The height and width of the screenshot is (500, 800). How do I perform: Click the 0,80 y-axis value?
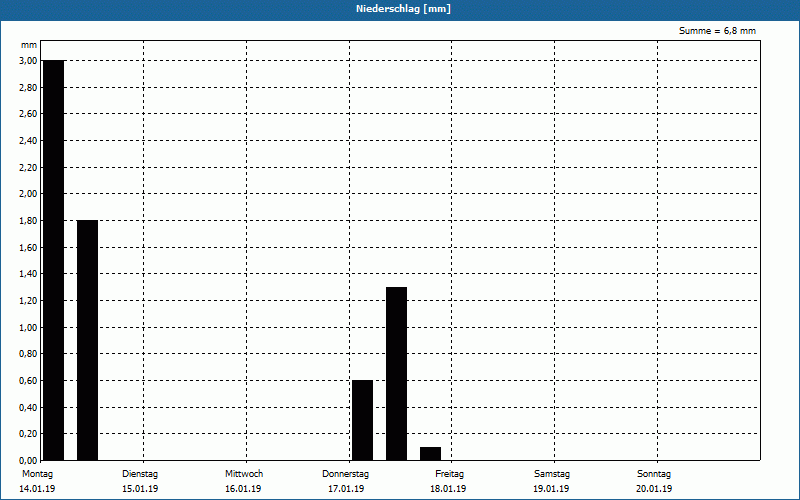(x=28, y=354)
